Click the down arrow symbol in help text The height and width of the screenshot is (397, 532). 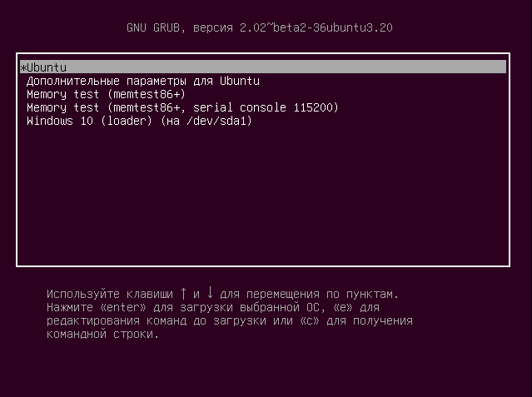[210, 294]
